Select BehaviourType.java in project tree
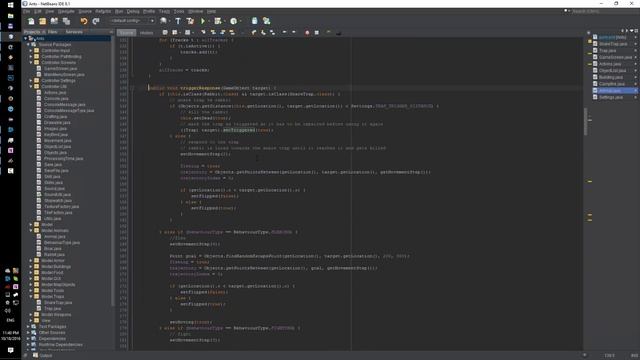The width and height of the screenshot is (640, 360). click(x=62, y=242)
